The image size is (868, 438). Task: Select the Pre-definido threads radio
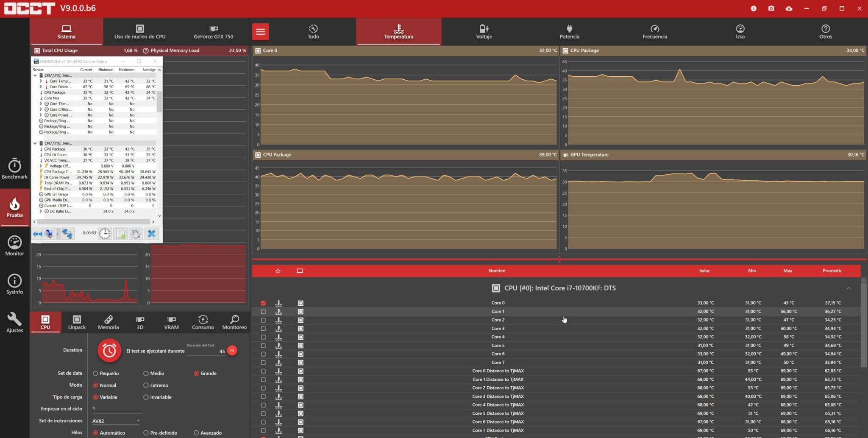click(x=146, y=433)
